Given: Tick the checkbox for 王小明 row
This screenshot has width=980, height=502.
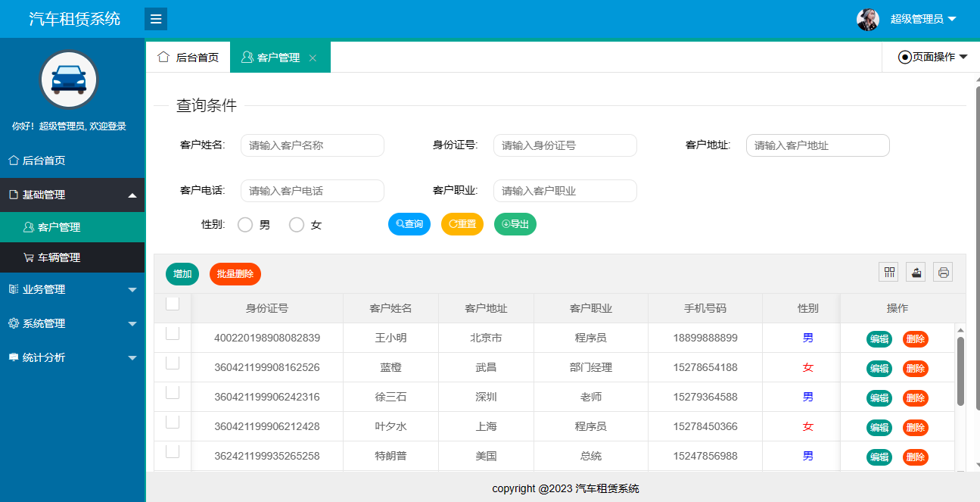Looking at the screenshot, I should click(x=173, y=333).
